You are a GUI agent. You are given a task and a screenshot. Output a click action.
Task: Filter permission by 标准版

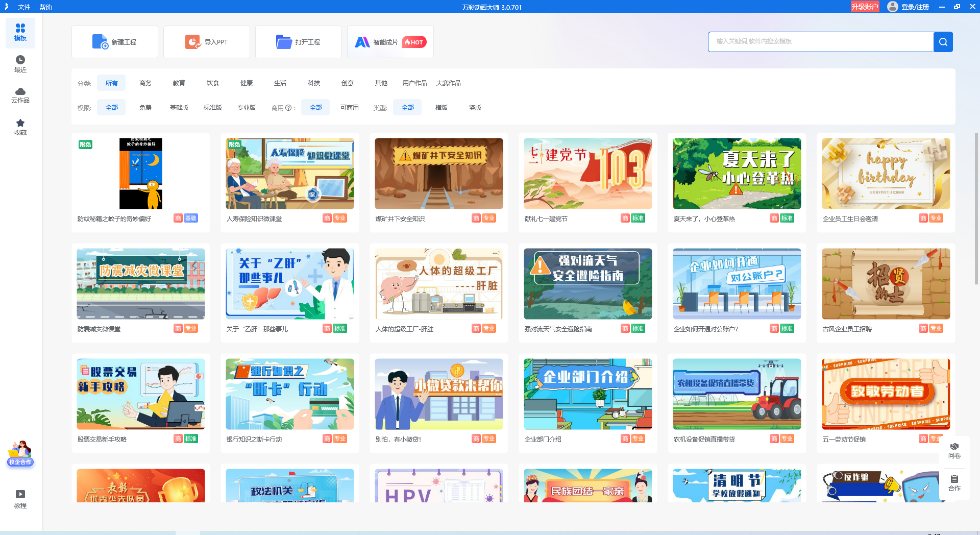coord(213,107)
